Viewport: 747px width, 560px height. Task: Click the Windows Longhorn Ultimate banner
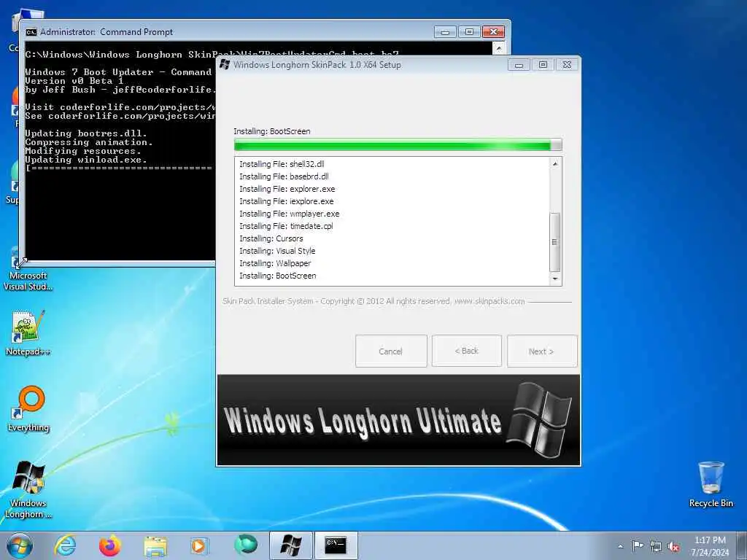tap(399, 419)
